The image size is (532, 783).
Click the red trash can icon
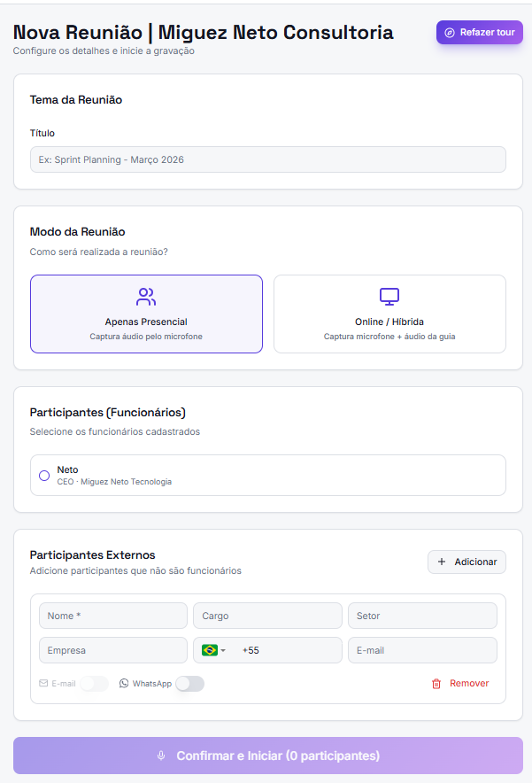pos(436,684)
